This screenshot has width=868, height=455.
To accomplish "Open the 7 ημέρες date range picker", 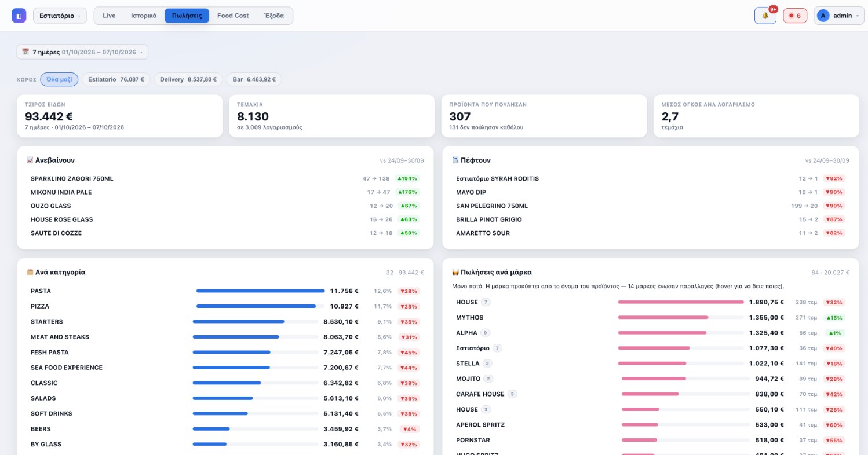I will point(82,52).
